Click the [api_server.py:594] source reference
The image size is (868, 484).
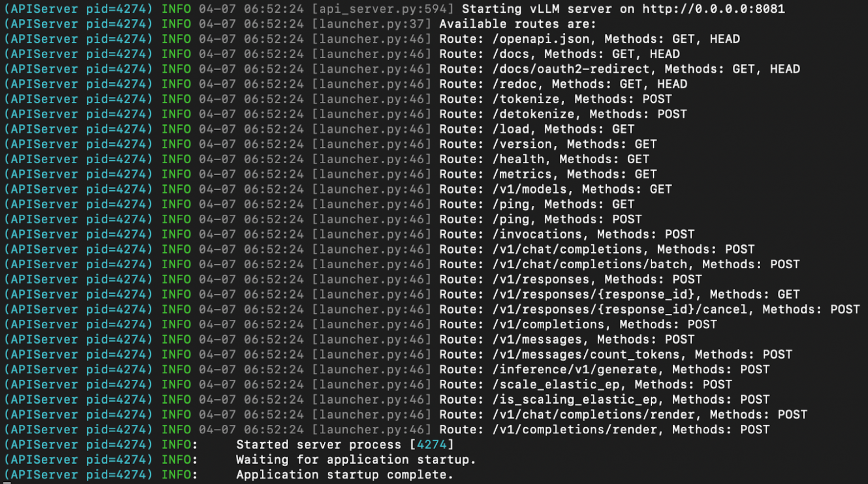(383, 9)
